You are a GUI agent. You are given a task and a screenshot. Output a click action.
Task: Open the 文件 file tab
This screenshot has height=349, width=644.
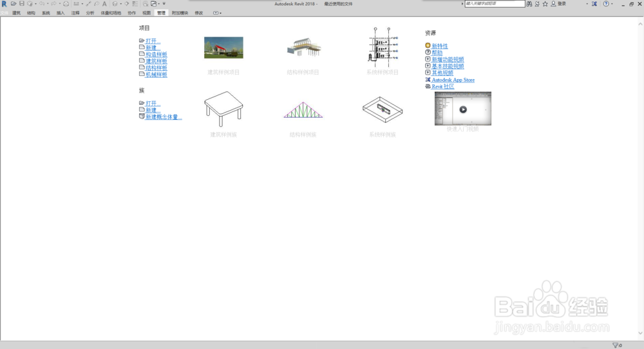(5, 13)
